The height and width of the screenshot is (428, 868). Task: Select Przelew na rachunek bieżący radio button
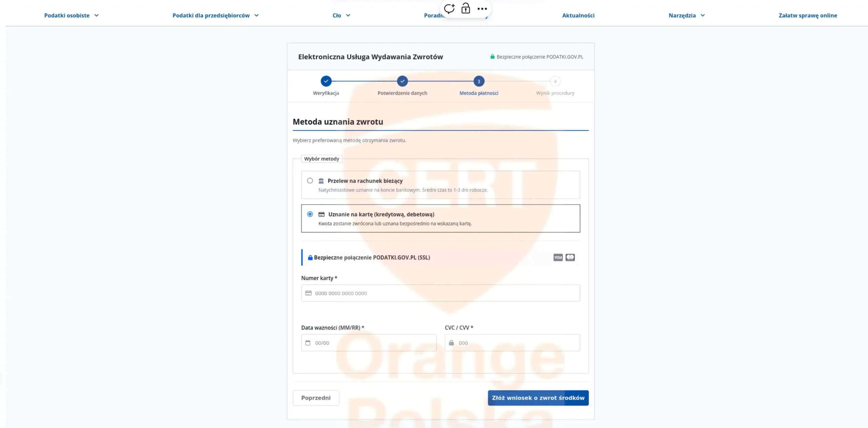click(310, 181)
